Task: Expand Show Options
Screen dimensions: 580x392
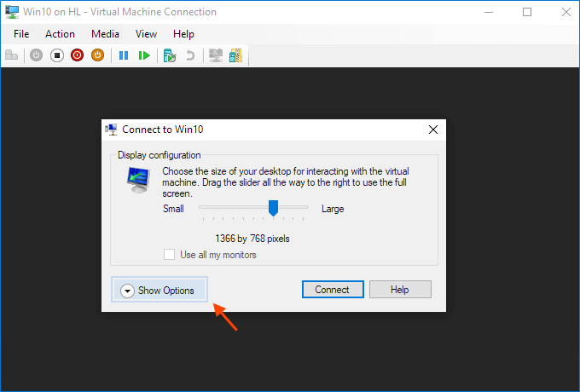Action: tap(159, 290)
